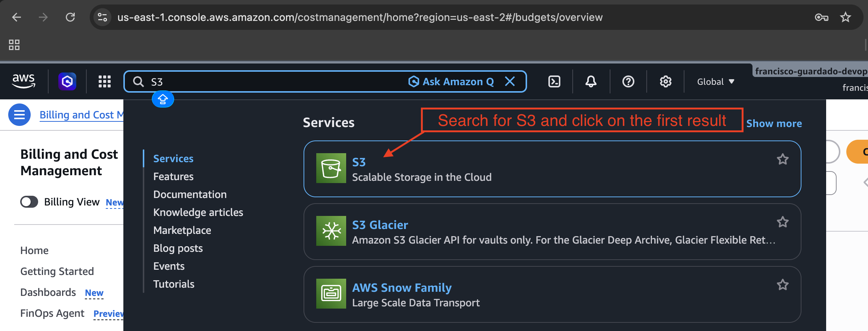Open AWS CloudShell terminal icon

pos(554,81)
